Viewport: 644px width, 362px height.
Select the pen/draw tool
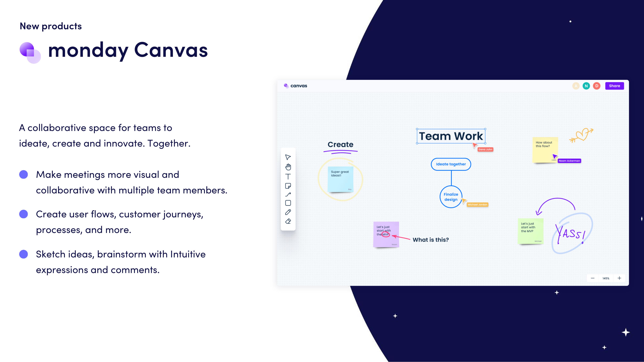click(288, 212)
